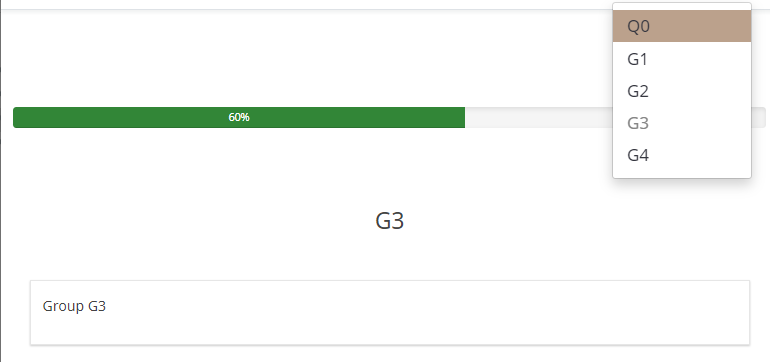The image size is (770, 362).
Task: Click white padding above Q0 in dropdown
Action: [682, 6]
